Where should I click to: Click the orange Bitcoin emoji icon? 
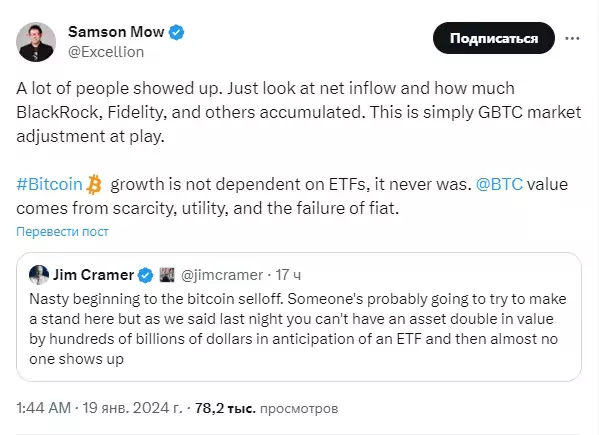pos(94,184)
